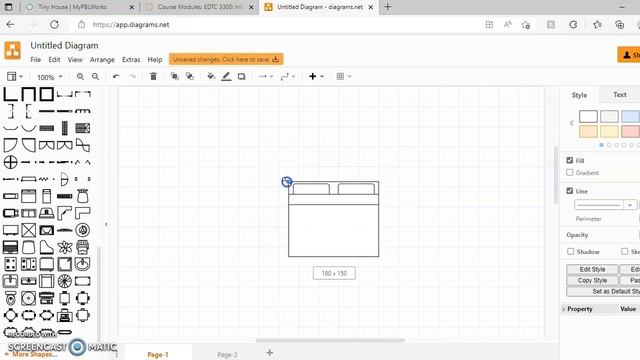Image resolution: width=640 pixels, height=360 pixels.
Task: Open the Extras menu
Action: pos(131,60)
